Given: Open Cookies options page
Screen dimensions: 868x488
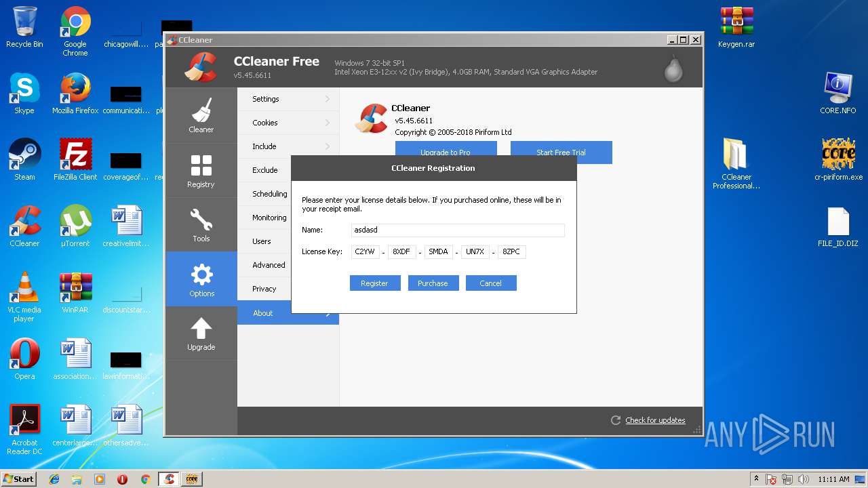Looking at the screenshot, I should click(x=288, y=123).
